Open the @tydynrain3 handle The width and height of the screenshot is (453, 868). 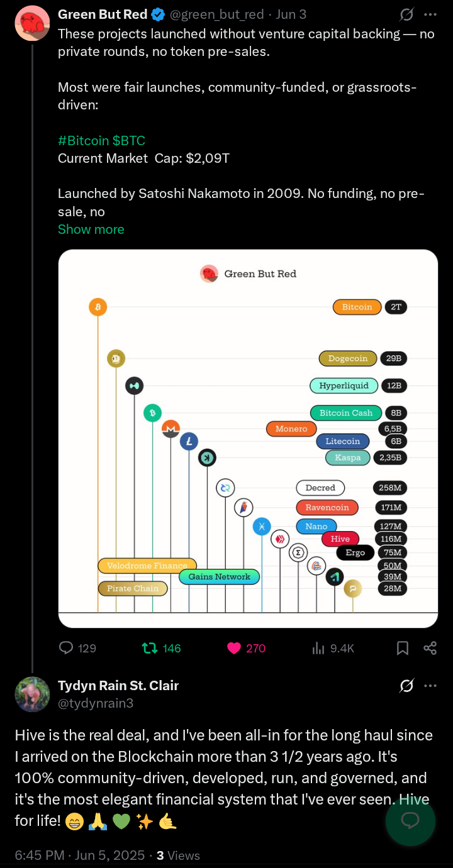pyautogui.click(x=96, y=703)
